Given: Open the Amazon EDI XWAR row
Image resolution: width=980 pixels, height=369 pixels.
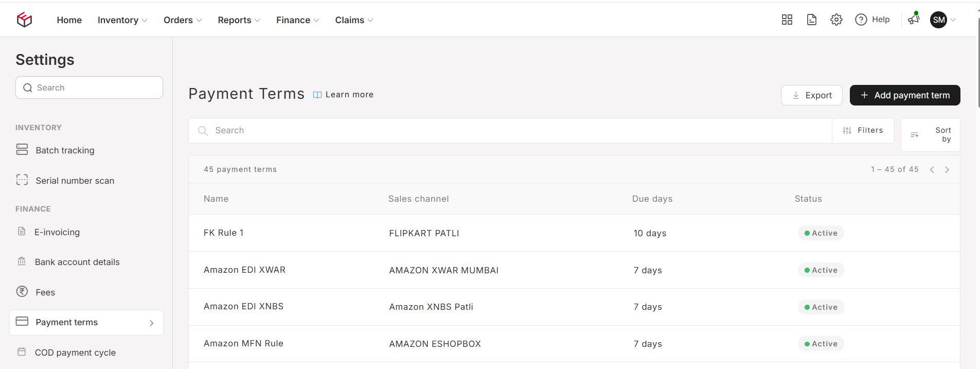Looking at the screenshot, I should 574,270.
